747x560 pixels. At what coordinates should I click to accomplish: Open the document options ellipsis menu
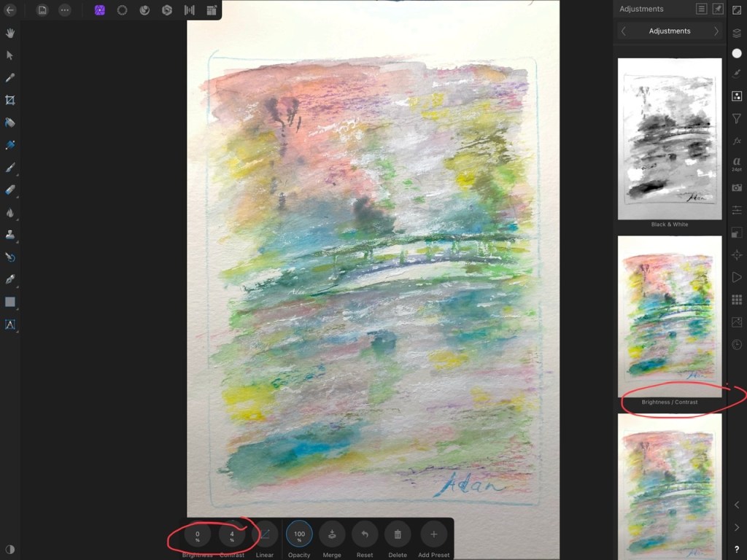[65, 9]
